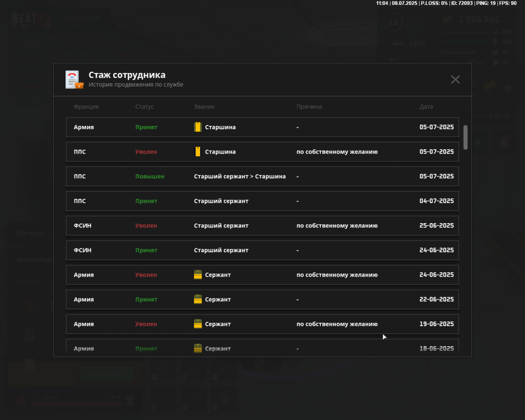Click Уволен status in Армия row dated 19-06-2025
The image size is (525, 420).
[146, 324]
